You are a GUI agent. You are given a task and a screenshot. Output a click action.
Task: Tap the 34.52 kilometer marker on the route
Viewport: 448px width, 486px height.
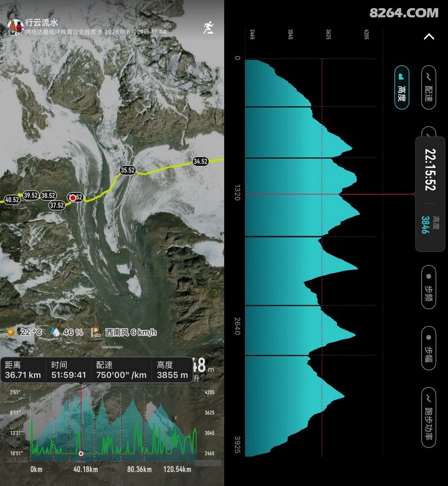200,161
